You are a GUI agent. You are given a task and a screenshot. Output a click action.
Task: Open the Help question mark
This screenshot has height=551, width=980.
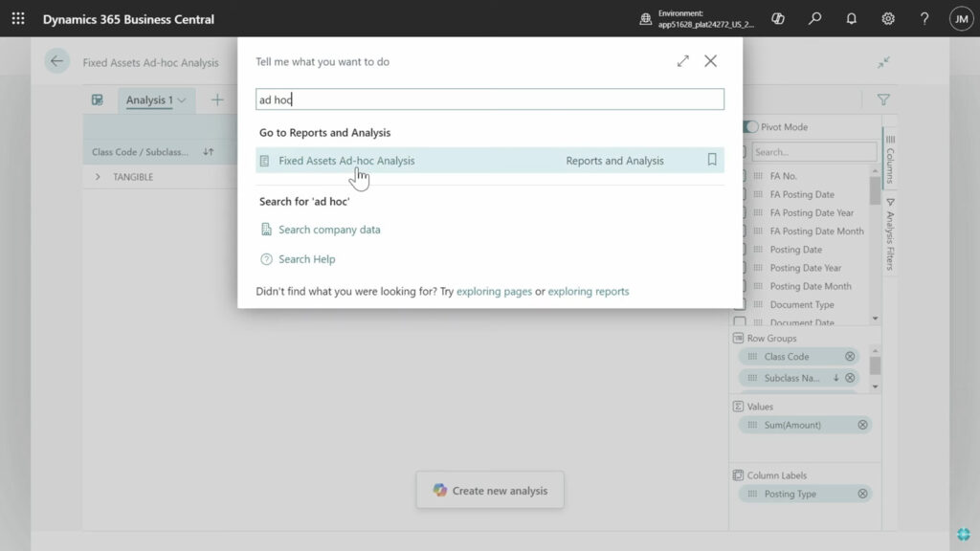924,19
